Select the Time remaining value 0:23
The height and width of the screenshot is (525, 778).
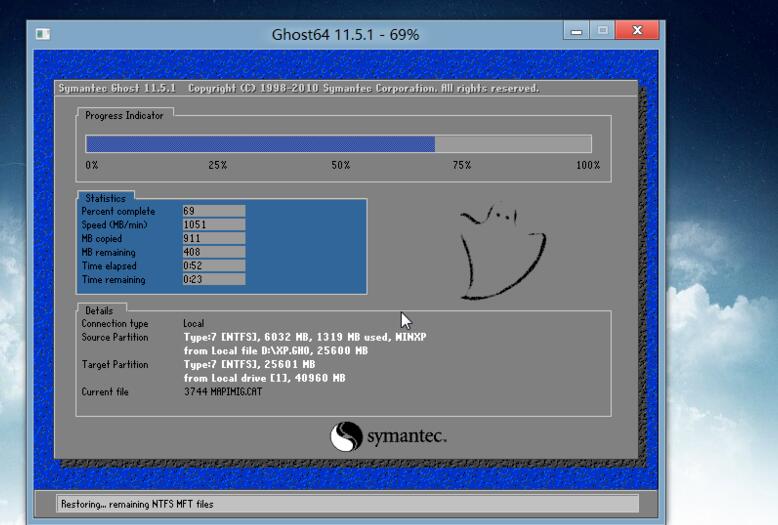pyautogui.click(x=214, y=279)
